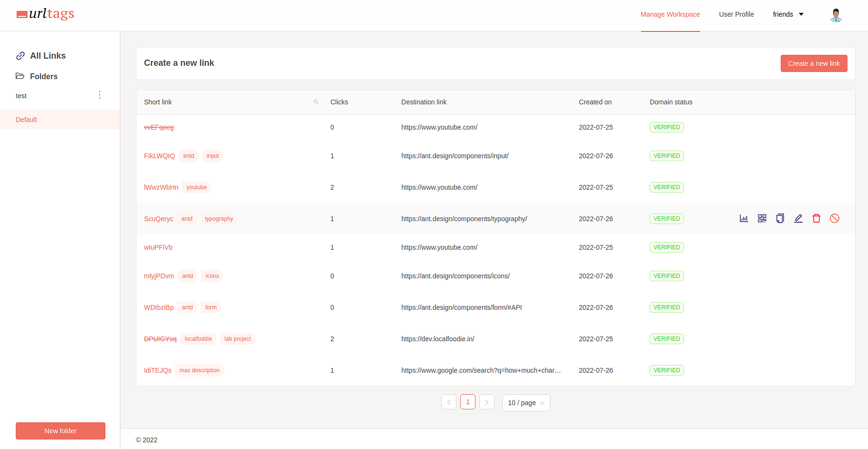Open short link FIkLWQtQ
This screenshot has height=449, width=868.
[x=159, y=156]
